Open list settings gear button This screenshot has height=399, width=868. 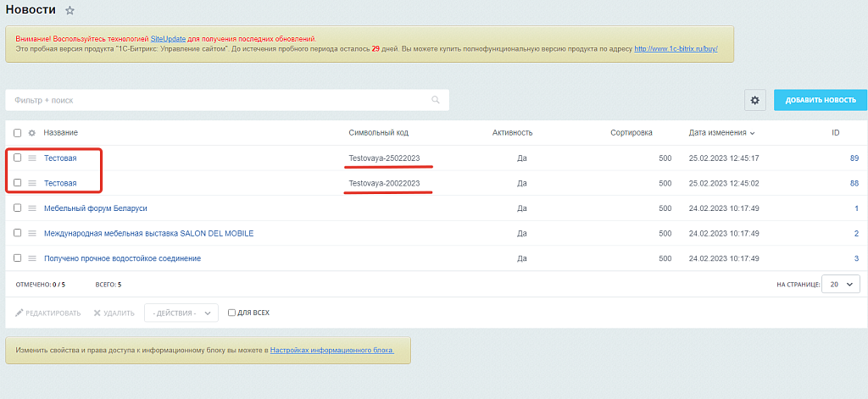point(755,100)
